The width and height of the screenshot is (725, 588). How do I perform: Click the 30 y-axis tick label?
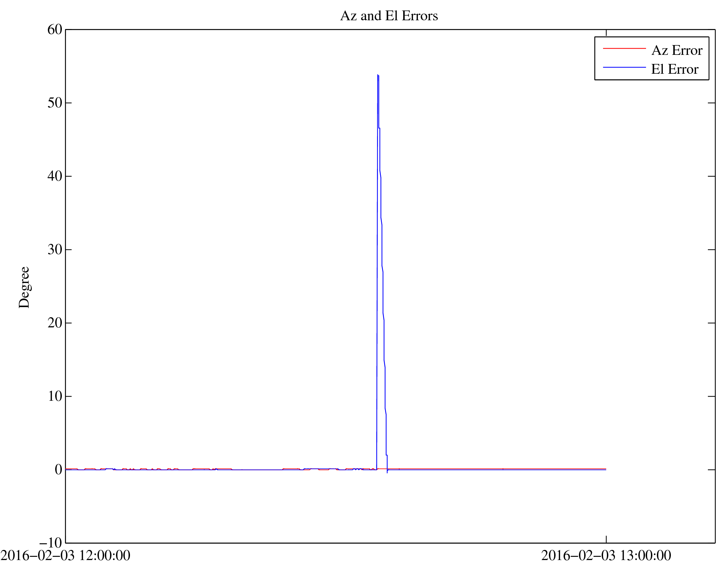[55, 250]
